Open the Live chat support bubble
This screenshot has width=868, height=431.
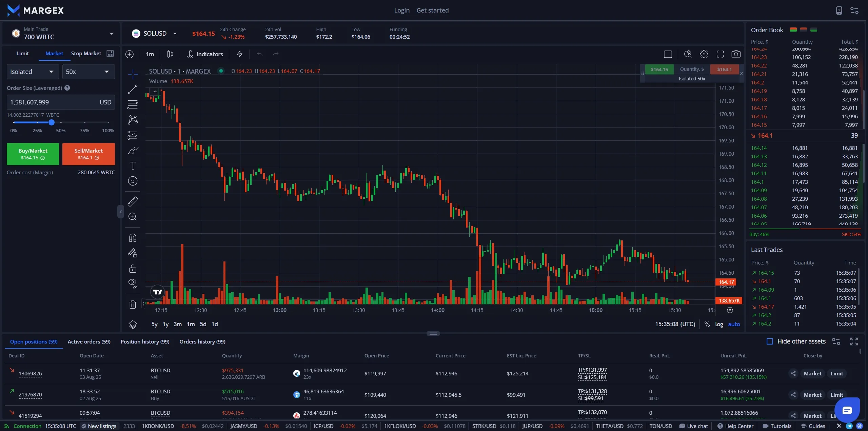(x=847, y=411)
